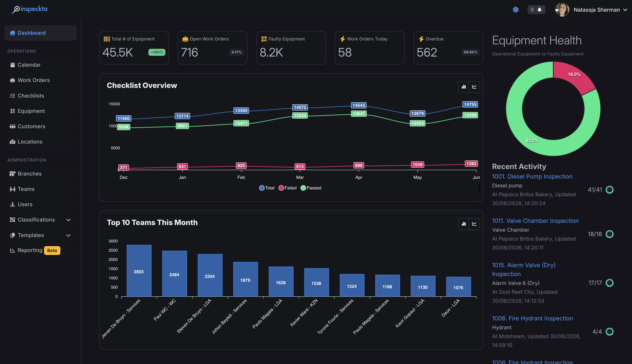
Task: Open the notifications bell
Action: click(x=539, y=10)
